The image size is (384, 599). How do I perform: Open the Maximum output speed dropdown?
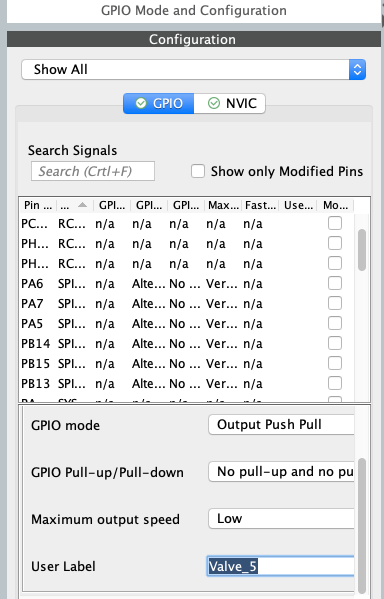coord(281,519)
